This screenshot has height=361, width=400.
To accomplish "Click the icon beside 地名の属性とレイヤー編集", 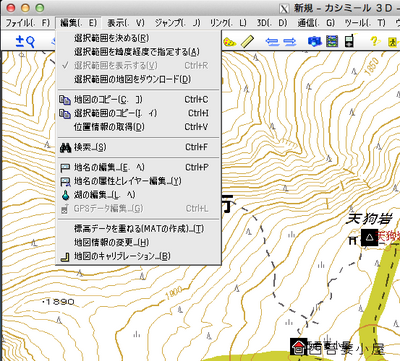I will (65, 181).
